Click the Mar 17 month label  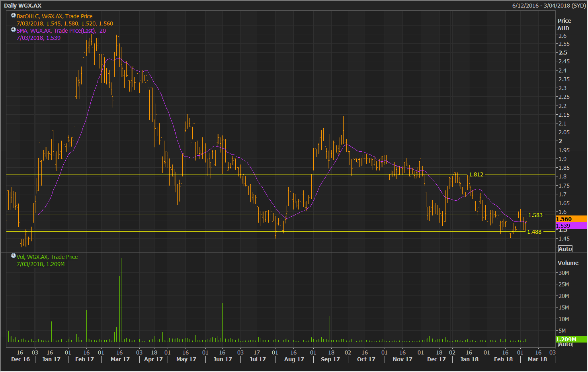click(120, 359)
